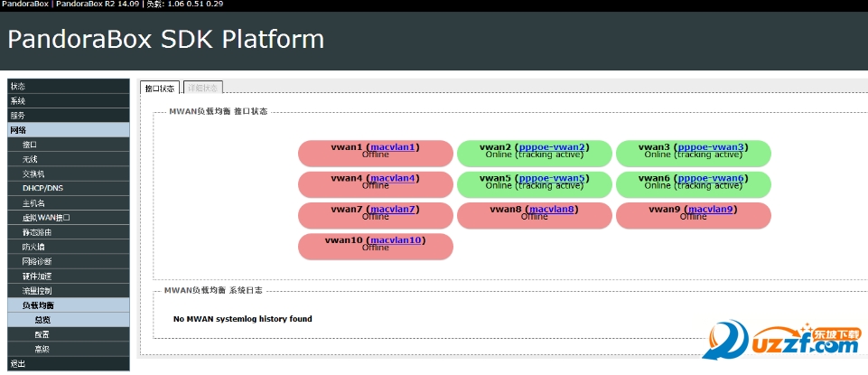
Task: Open the DHCP/DNS settings page
Action: 69,188
